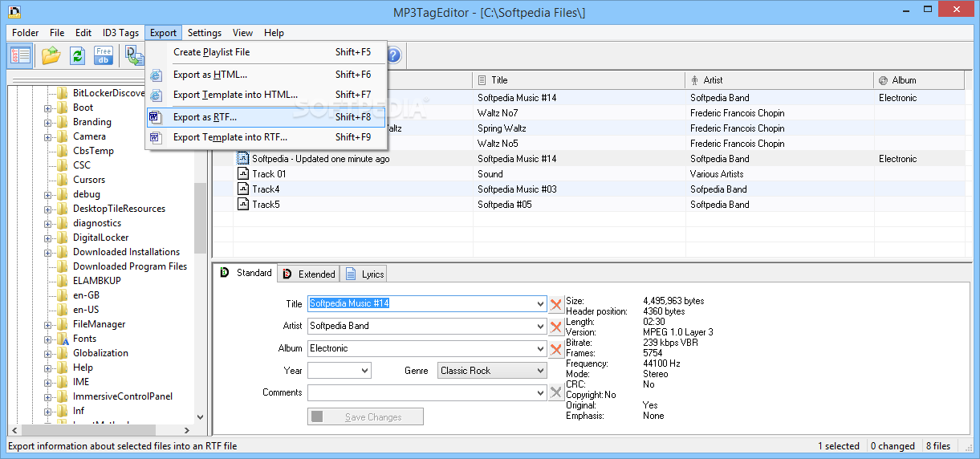
Task: Click 'Various Artists' in the Artist column
Action: click(717, 174)
